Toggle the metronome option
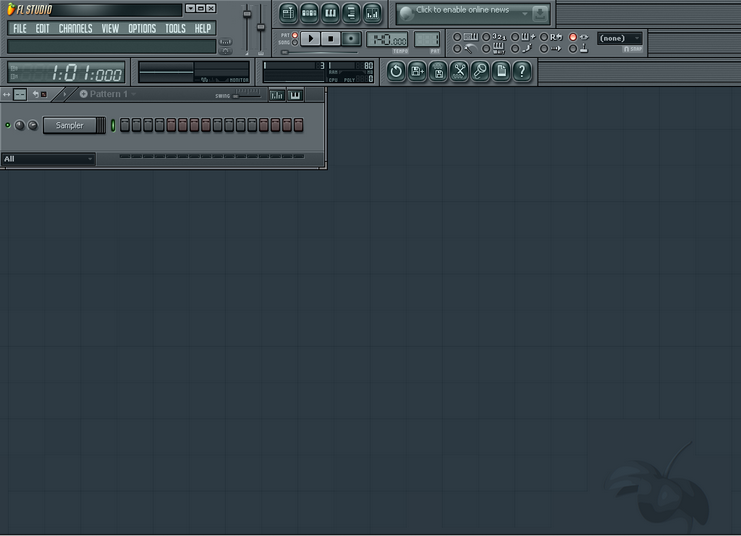The image size is (741, 536). [457, 49]
